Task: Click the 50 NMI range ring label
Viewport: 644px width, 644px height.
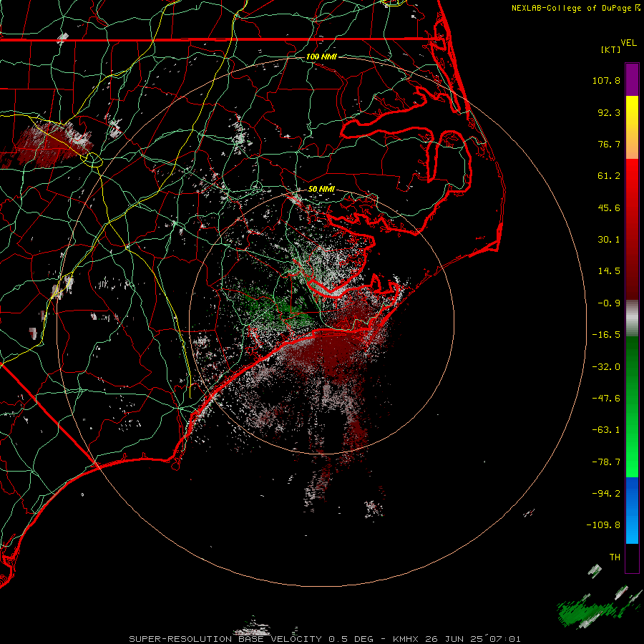Action: 321,189
